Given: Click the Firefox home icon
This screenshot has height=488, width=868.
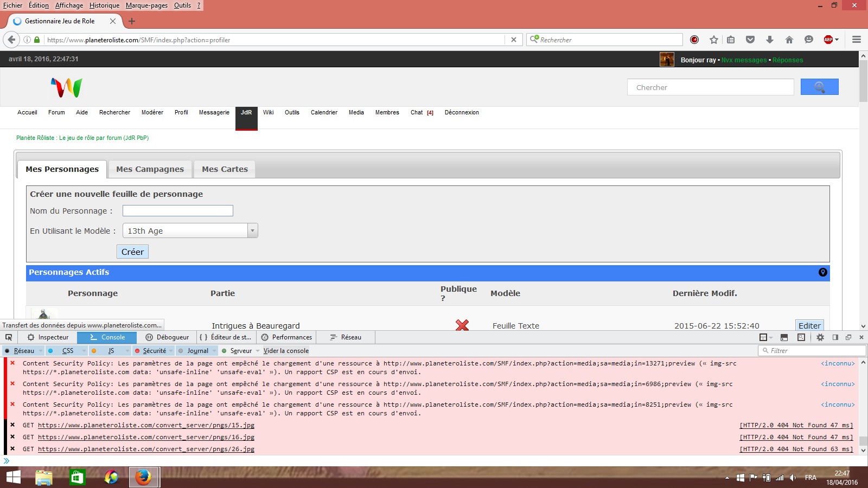Looking at the screenshot, I should coord(789,40).
